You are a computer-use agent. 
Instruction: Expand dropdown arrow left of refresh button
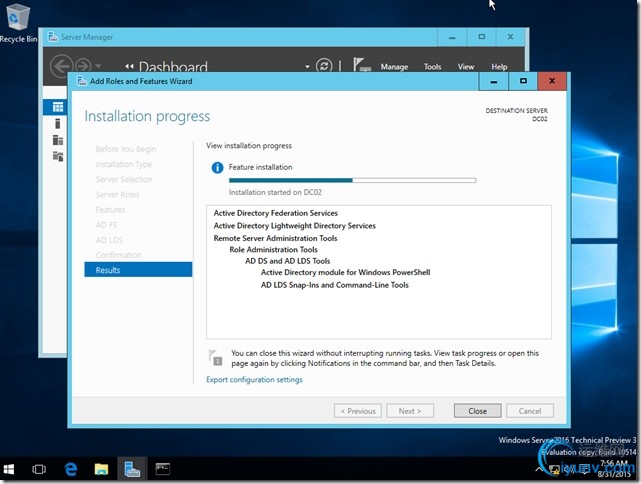pos(307,67)
